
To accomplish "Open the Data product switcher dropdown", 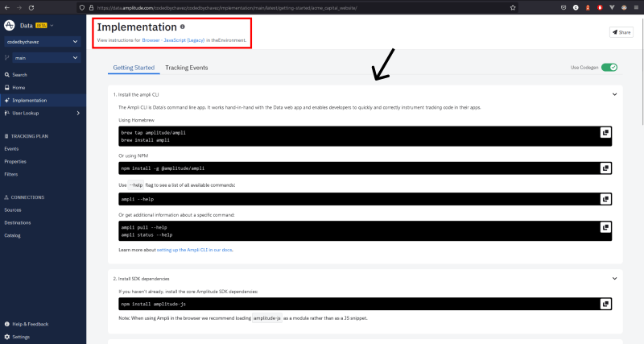I will pyautogui.click(x=52, y=26).
